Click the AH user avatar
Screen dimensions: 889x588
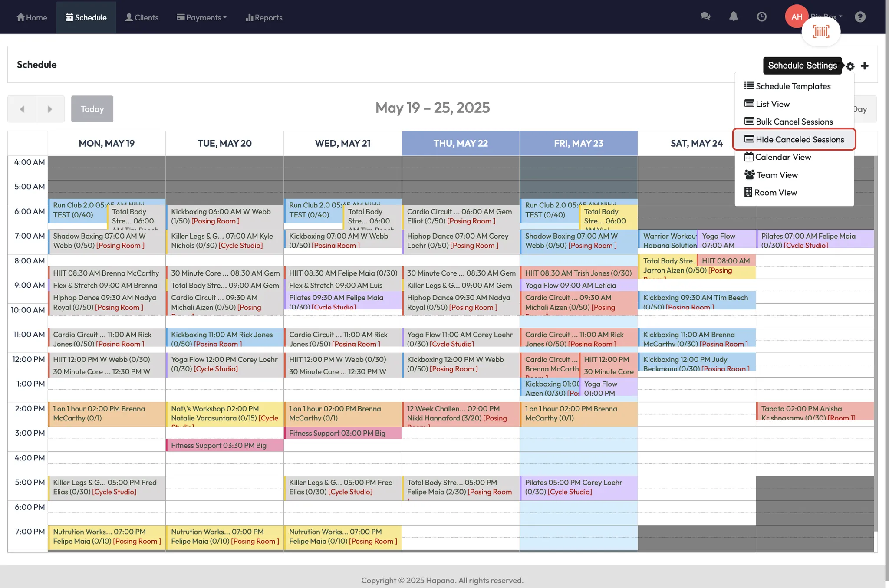797,16
